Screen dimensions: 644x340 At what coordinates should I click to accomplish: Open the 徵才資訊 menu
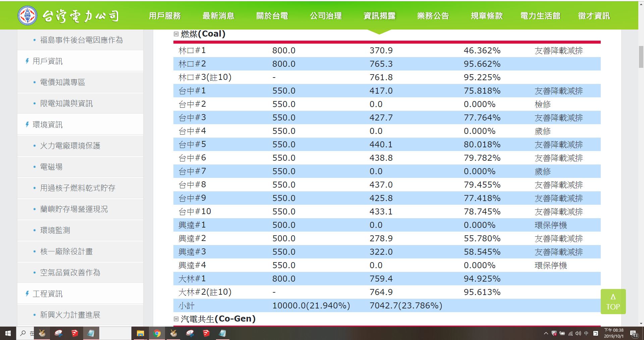(594, 16)
